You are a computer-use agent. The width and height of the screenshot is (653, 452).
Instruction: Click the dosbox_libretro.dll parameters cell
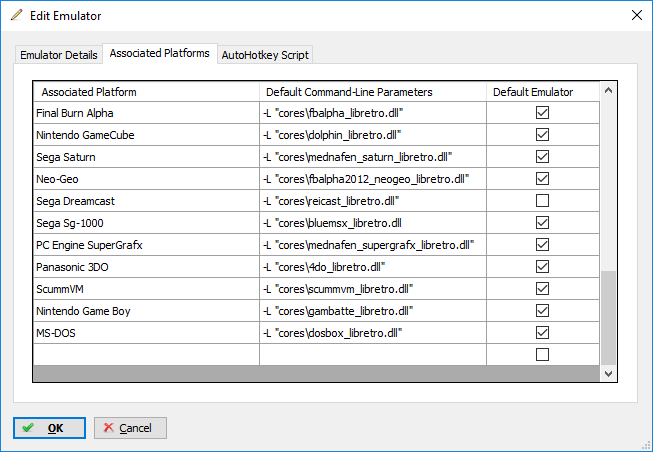pyautogui.click(x=373, y=333)
